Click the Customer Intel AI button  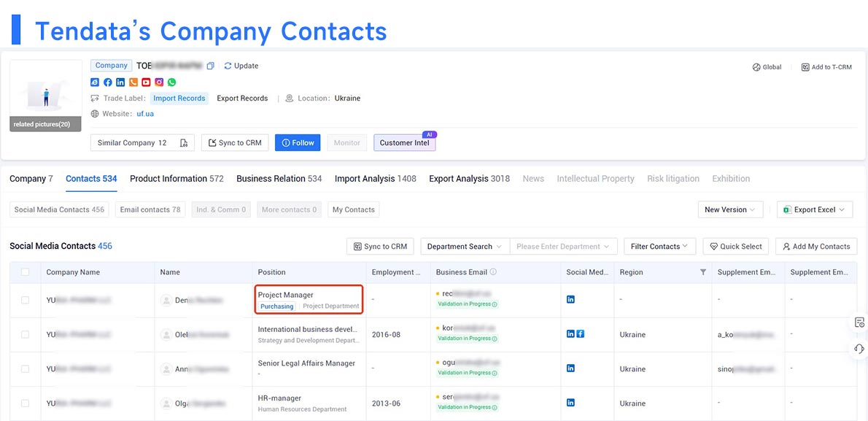[x=405, y=142]
